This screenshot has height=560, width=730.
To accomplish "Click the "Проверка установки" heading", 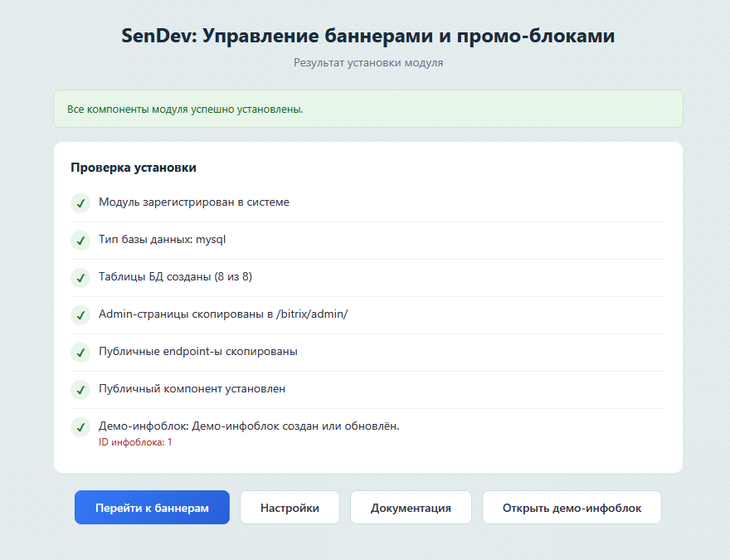I will [x=134, y=168].
